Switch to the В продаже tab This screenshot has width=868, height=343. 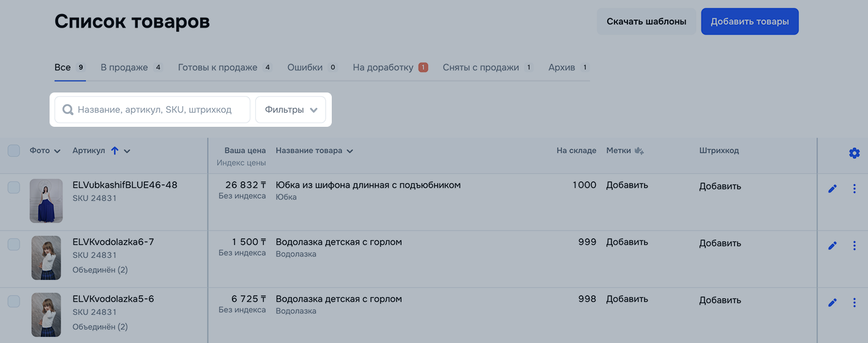[x=131, y=67]
